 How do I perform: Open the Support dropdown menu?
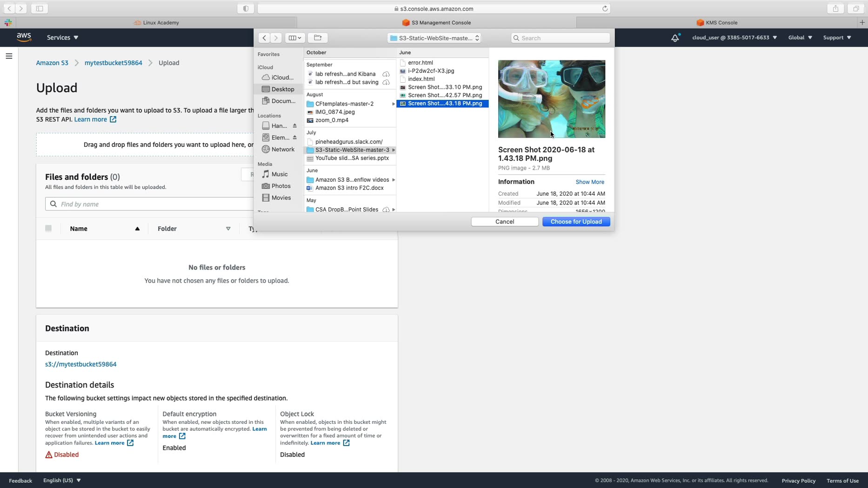[x=837, y=38]
